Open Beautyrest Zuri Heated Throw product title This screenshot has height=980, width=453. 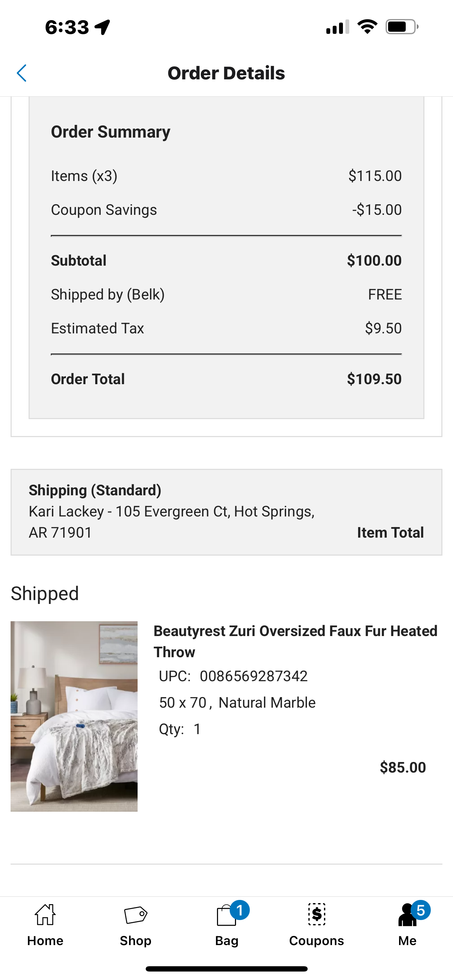coord(296,641)
